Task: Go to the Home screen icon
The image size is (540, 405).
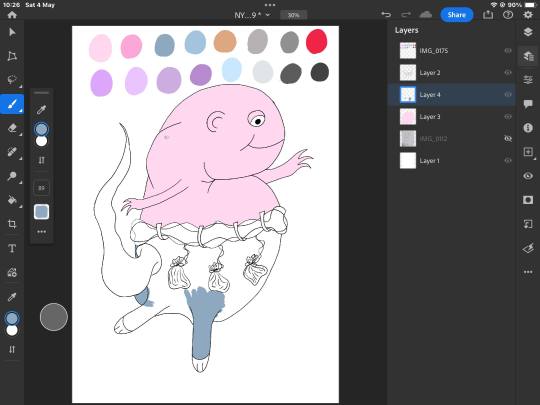Action: (x=12, y=15)
